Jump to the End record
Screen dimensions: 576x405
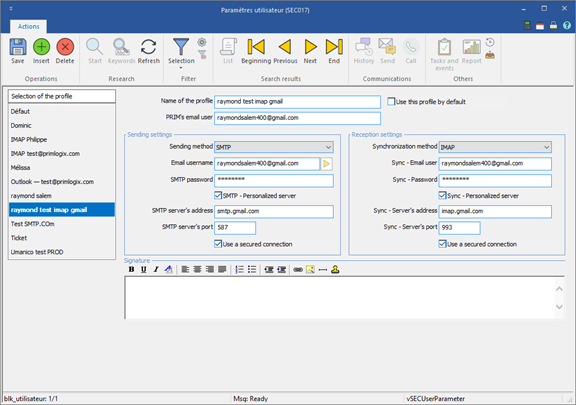pos(334,51)
